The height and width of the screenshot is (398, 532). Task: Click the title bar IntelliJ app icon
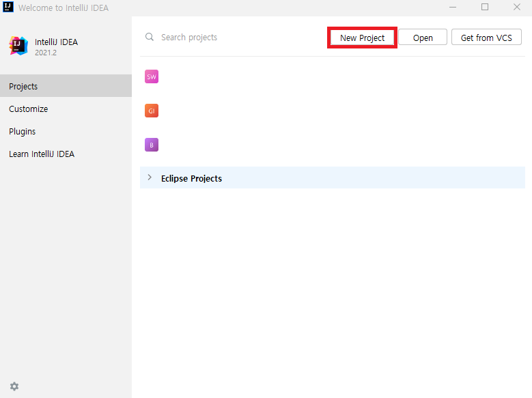point(8,7)
